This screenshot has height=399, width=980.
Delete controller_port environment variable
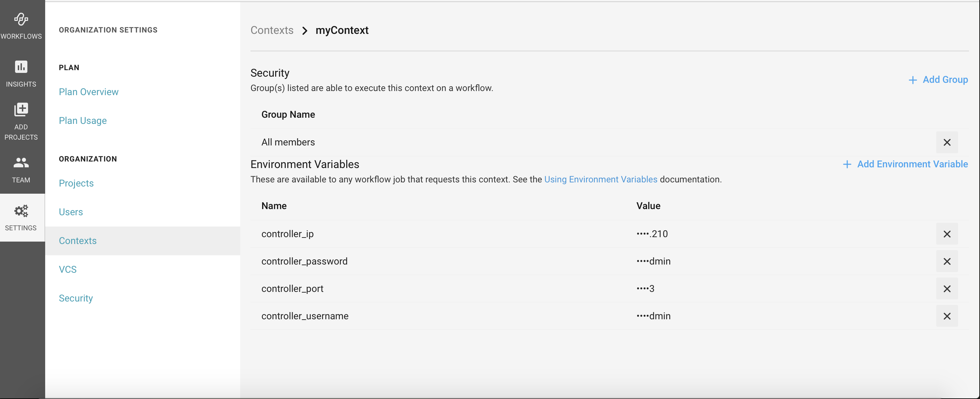tap(947, 289)
